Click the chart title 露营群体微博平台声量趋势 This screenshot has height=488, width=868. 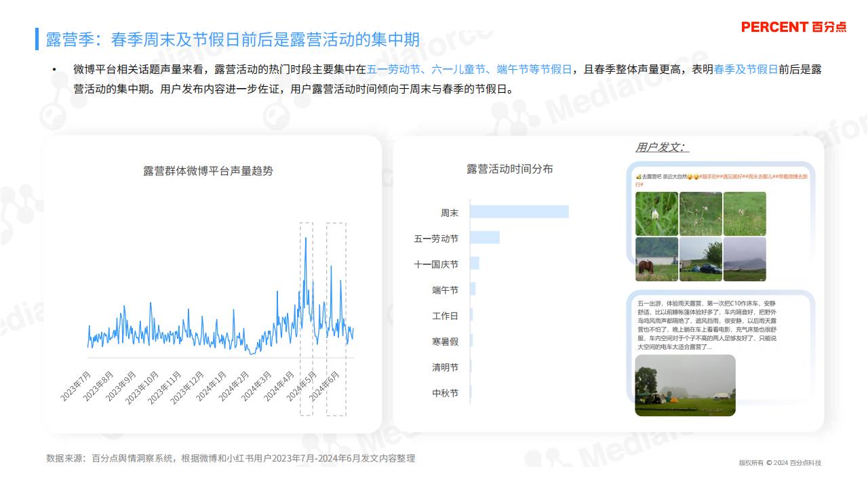point(208,171)
